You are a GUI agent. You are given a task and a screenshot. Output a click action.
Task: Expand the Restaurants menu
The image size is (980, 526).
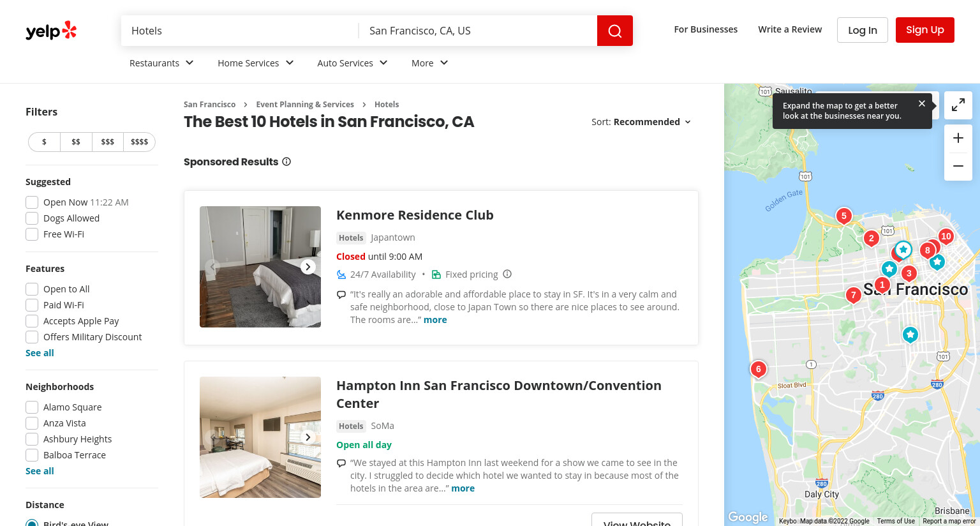[x=161, y=63]
